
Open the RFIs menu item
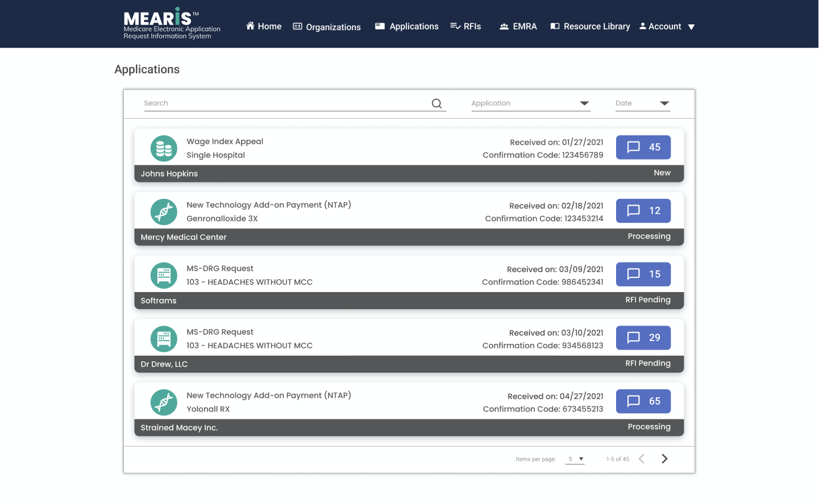pos(465,27)
